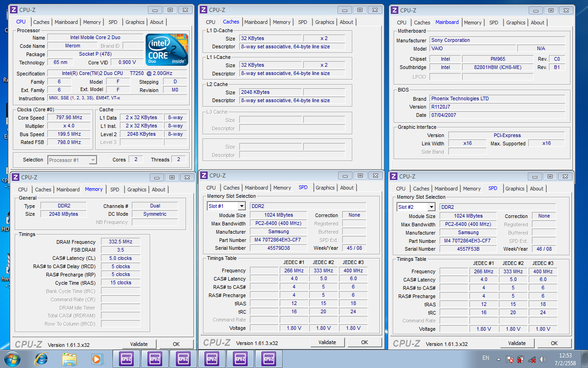Open the About tab in Slot #2 SPD window

(537, 189)
